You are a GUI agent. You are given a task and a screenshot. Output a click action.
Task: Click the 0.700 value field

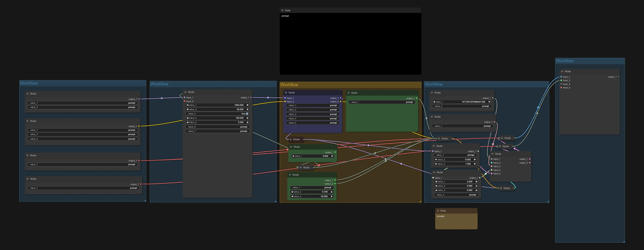pos(312,192)
